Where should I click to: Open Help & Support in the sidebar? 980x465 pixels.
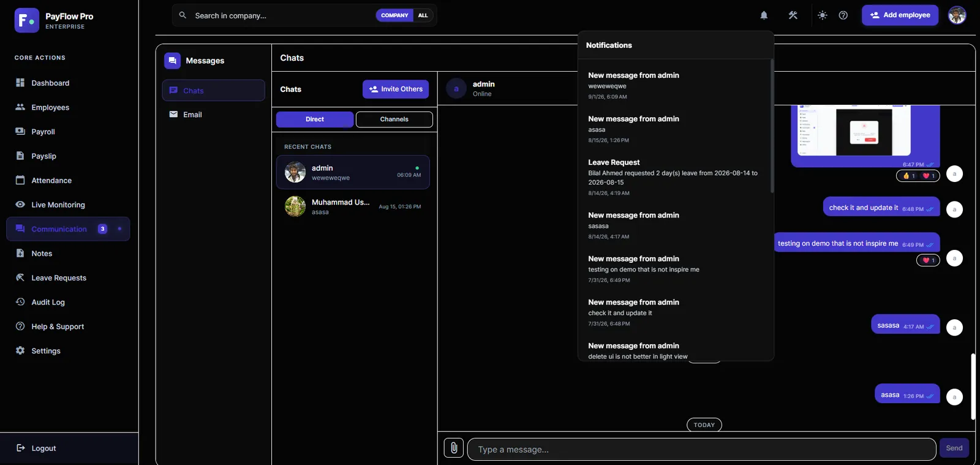[68, 327]
